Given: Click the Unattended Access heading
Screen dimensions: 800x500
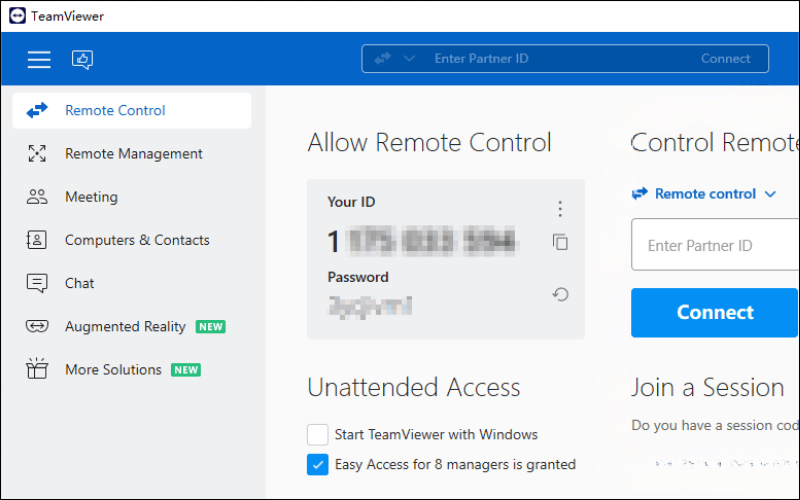Looking at the screenshot, I should click(x=414, y=387).
